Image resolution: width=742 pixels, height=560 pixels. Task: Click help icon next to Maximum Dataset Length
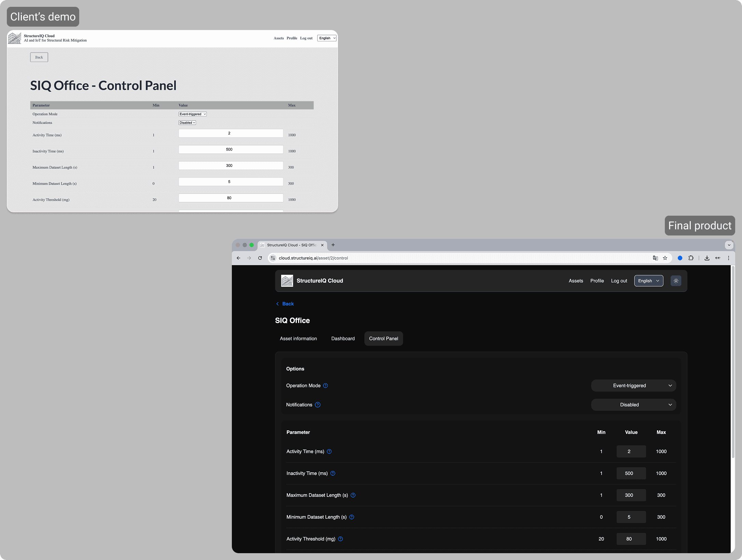pyautogui.click(x=353, y=495)
